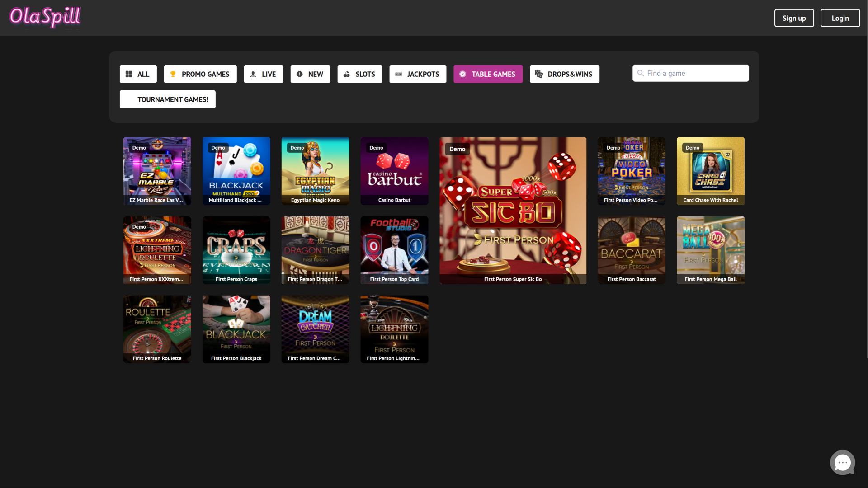
Task: Click the Login button
Action: point(840,18)
